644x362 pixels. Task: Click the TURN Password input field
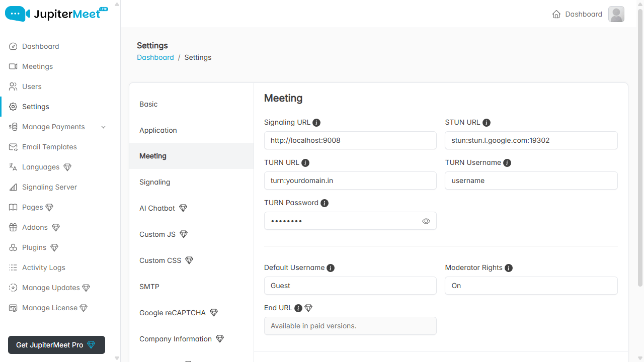(x=350, y=221)
